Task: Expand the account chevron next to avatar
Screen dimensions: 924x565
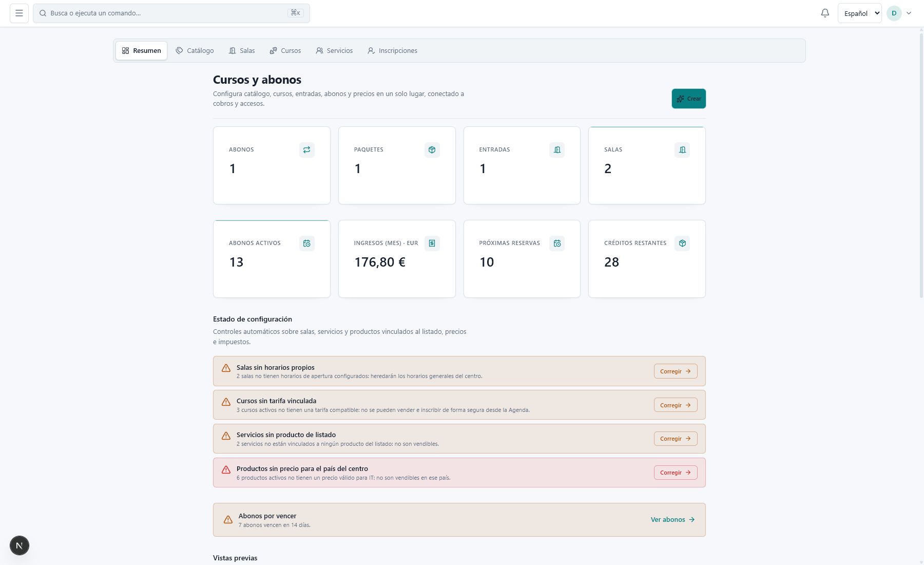Action: (x=909, y=13)
